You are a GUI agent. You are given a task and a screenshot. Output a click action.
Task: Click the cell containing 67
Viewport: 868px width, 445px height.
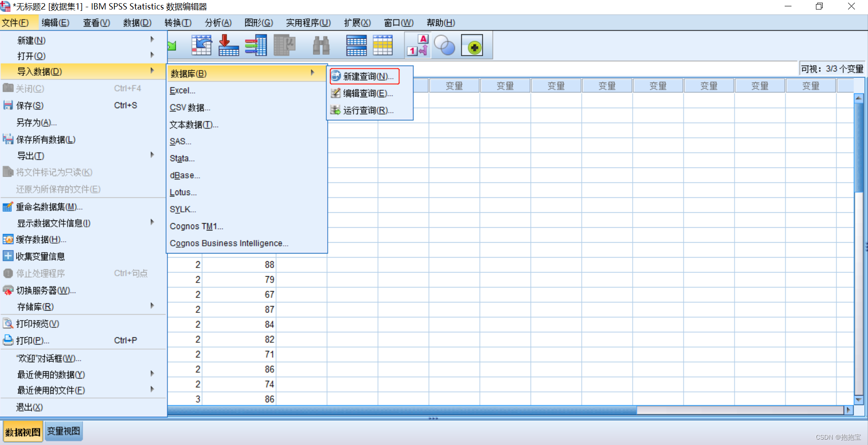[239, 294]
